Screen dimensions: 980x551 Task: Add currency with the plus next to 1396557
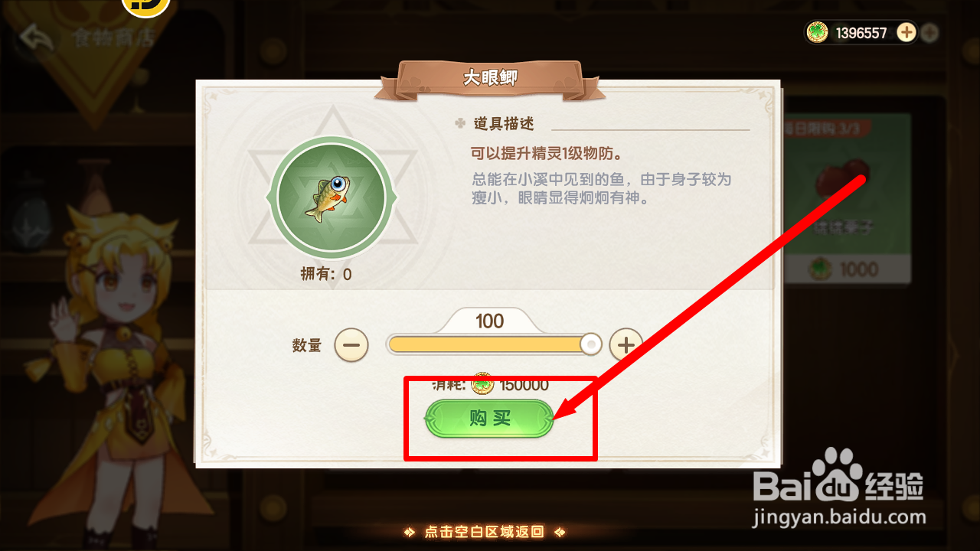[x=906, y=32]
